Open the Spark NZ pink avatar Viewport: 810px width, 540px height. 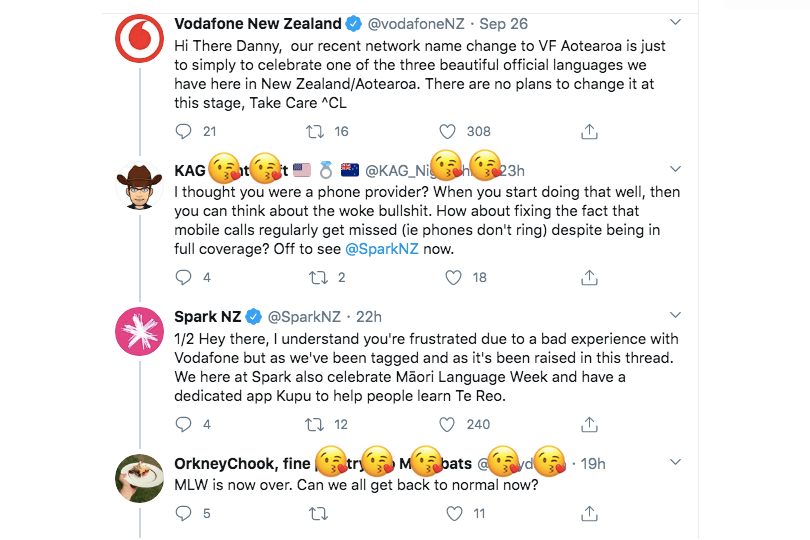140,332
